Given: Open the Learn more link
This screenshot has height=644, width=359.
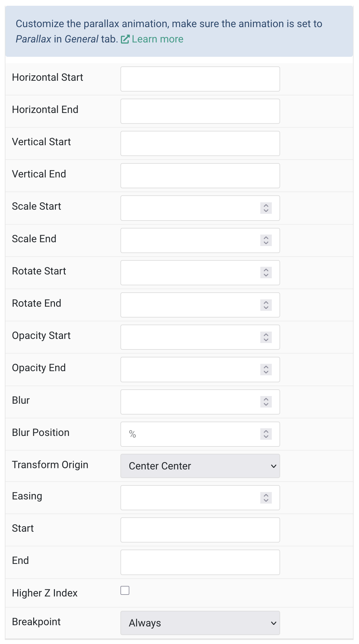Looking at the screenshot, I should click(x=157, y=39).
